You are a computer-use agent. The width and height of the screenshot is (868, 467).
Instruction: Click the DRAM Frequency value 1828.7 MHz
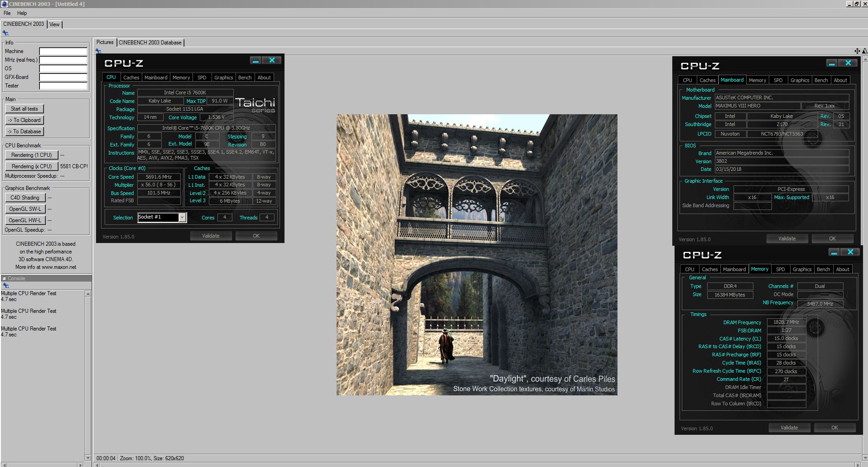point(786,322)
